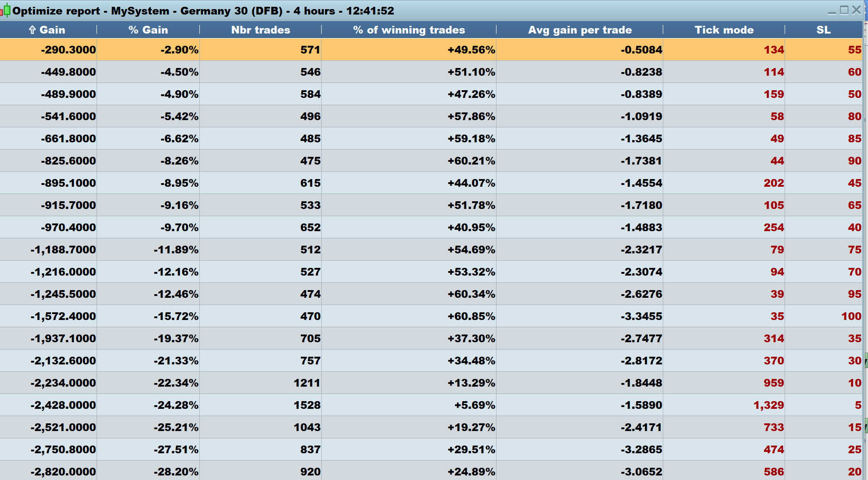The width and height of the screenshot is (868, 480).
Task: Click the -3.3455 average gain cell
Action: (x=641, y=316)
